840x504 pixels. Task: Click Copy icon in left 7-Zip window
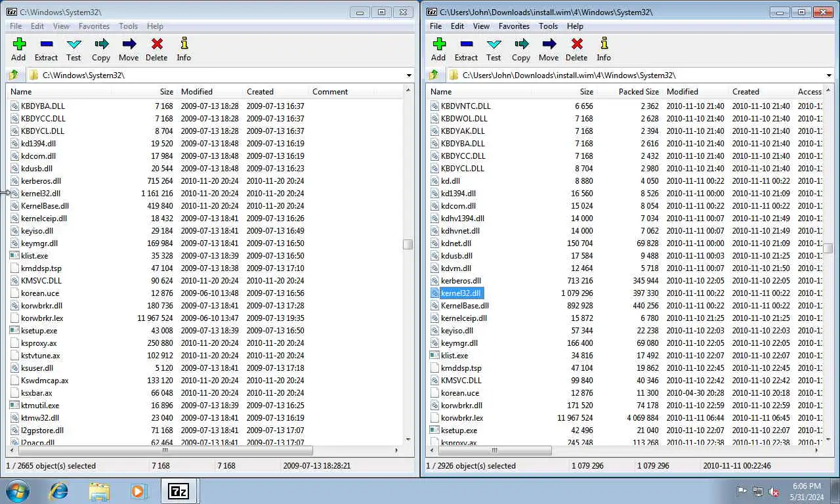click(101, 44)
